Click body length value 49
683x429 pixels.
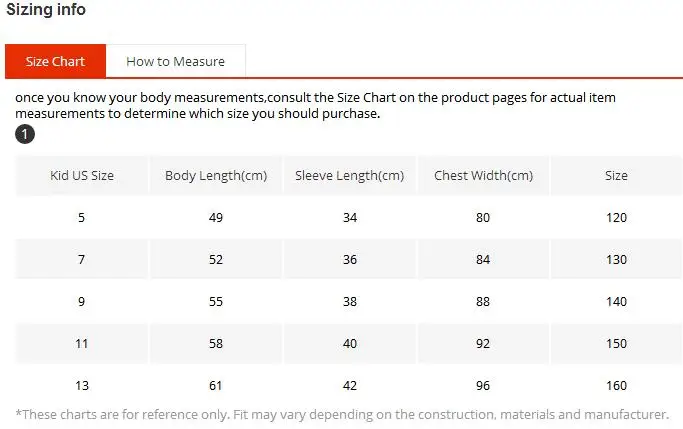tap(216, 217)
